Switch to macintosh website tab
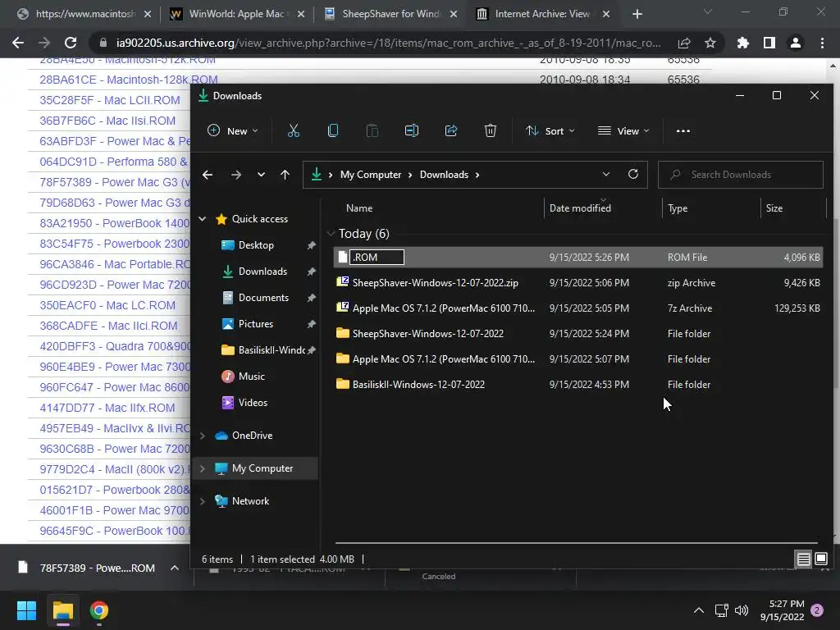Screen dimensions: 840x630 (84, 14)
